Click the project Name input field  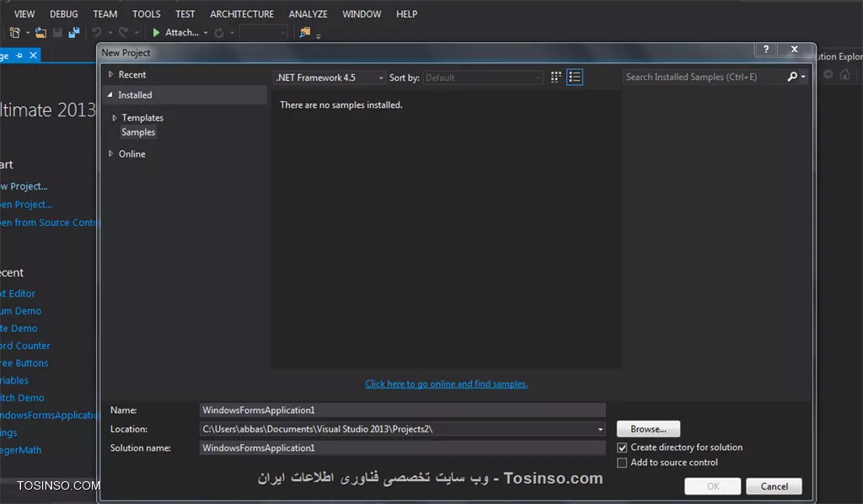[x=402, y=410]
